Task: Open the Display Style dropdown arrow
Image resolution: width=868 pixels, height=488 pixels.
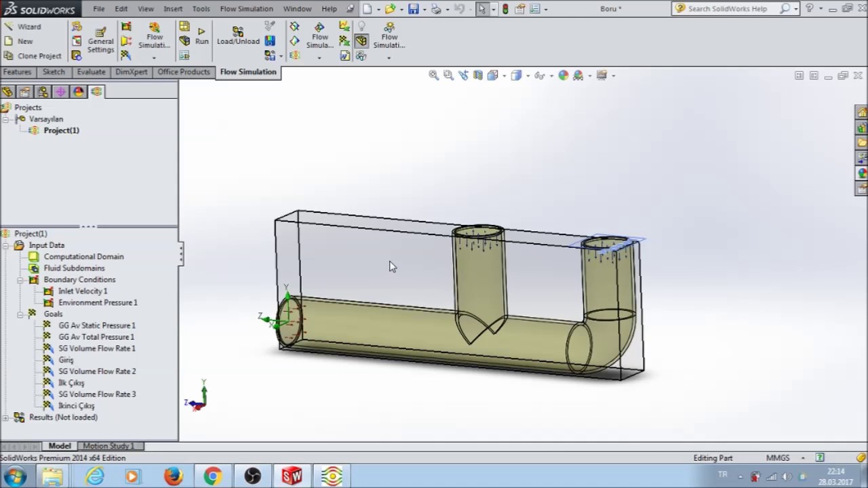Action: tap(527, 75)
